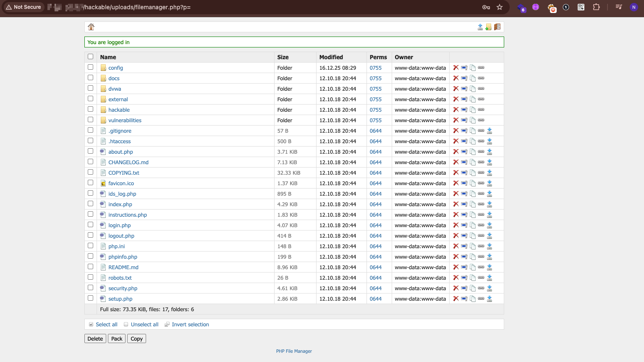Click the new folder icon
Screen dimensions: 644x362
click(x=489, y=27)
